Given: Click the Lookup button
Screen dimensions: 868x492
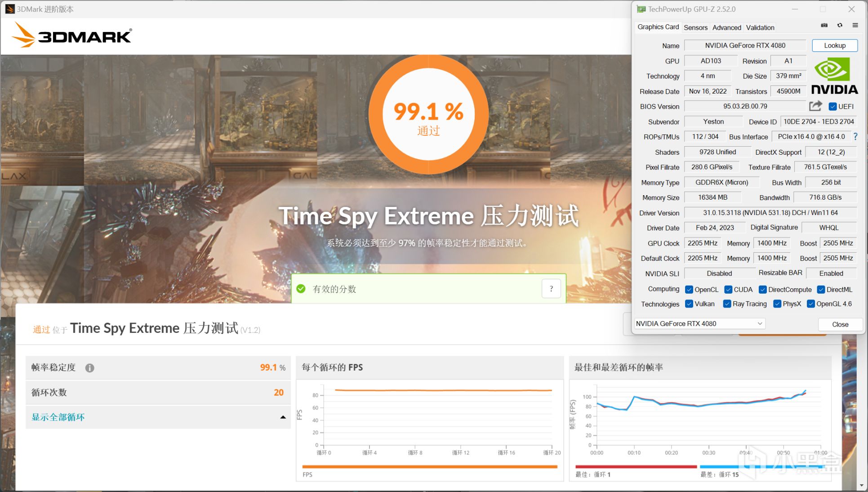Looking at the screenshot, I should coord(834,45).
